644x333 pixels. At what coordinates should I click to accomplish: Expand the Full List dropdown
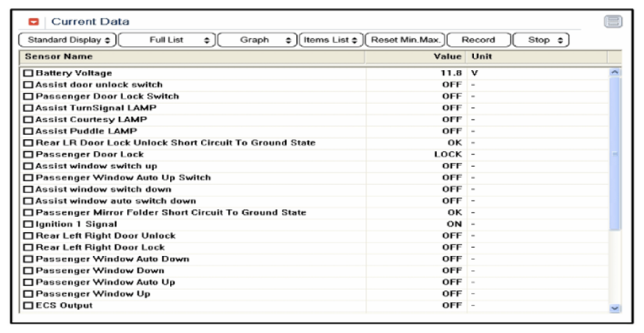coord(168,40)
